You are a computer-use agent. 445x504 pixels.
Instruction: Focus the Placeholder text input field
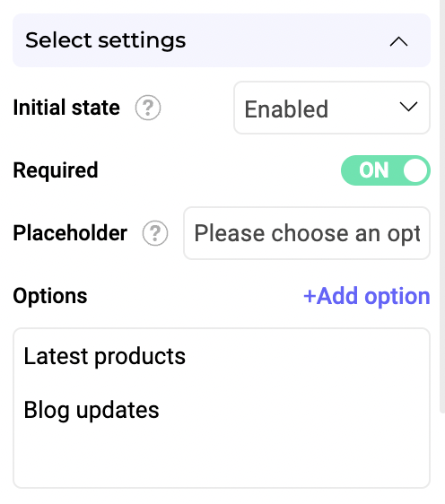[x=307, y=233]
